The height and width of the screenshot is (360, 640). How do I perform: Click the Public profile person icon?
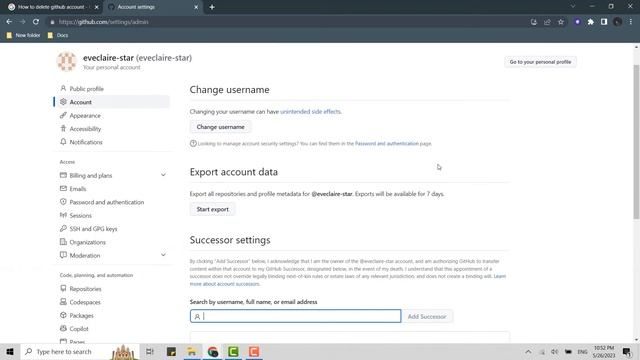[63, 88]
